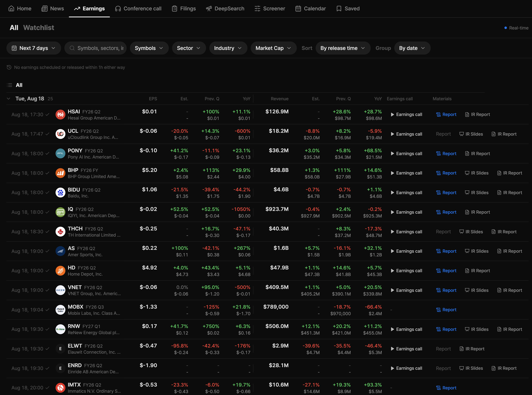Click the RNW revenue value $506.0M
This screenshot has height=395, width=532.
(x=277, y=326)
